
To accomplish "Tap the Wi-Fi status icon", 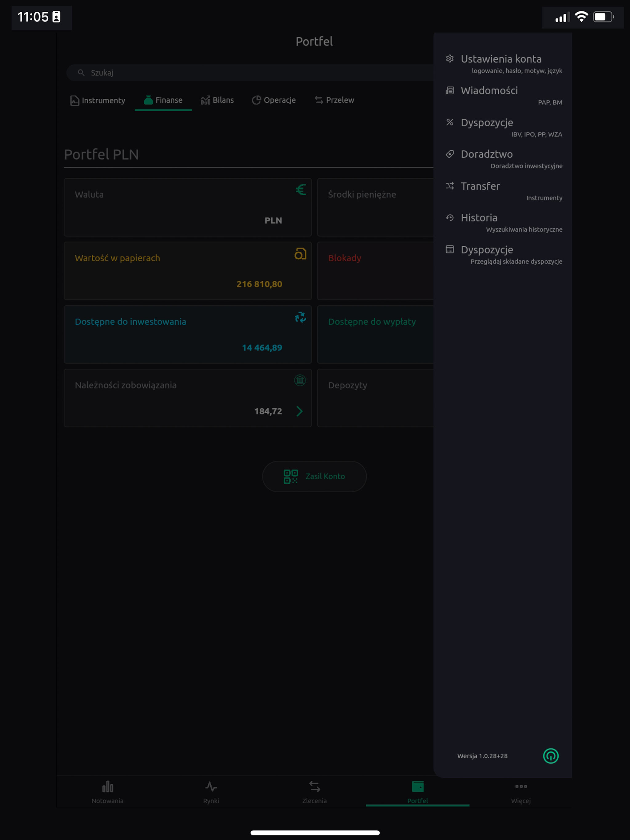I will pos(581,17).
